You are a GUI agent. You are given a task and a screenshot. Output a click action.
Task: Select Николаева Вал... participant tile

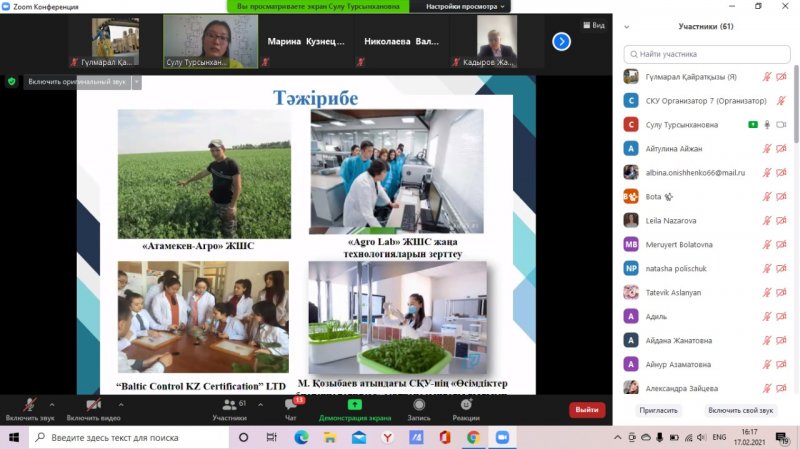(x=402, y=41)
